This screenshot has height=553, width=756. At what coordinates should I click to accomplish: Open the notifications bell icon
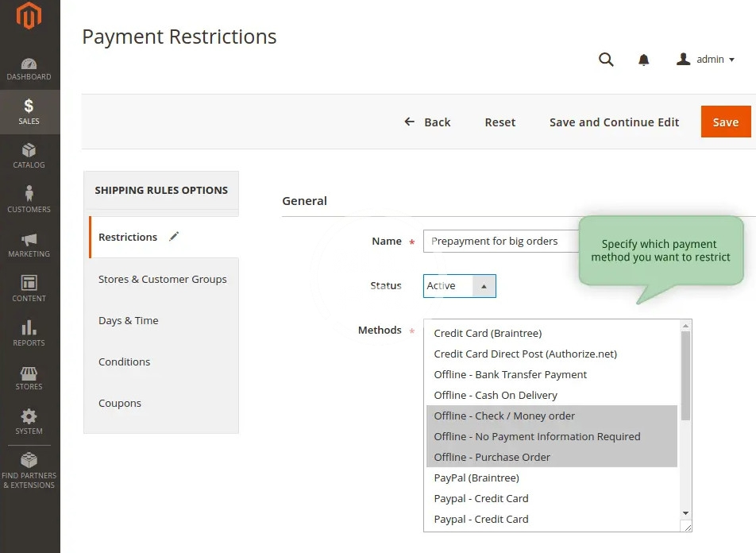click(x=644, y=60)
